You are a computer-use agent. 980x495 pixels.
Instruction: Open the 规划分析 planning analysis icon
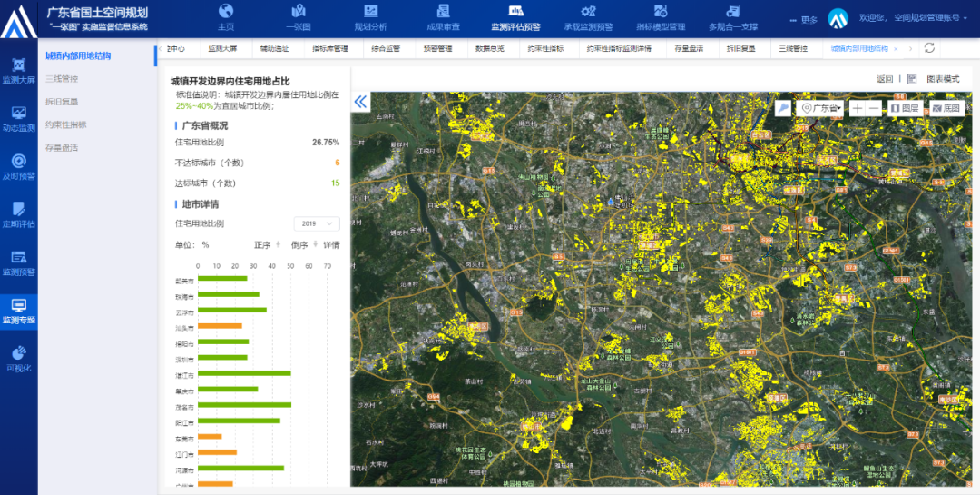[x=370, y=11]
